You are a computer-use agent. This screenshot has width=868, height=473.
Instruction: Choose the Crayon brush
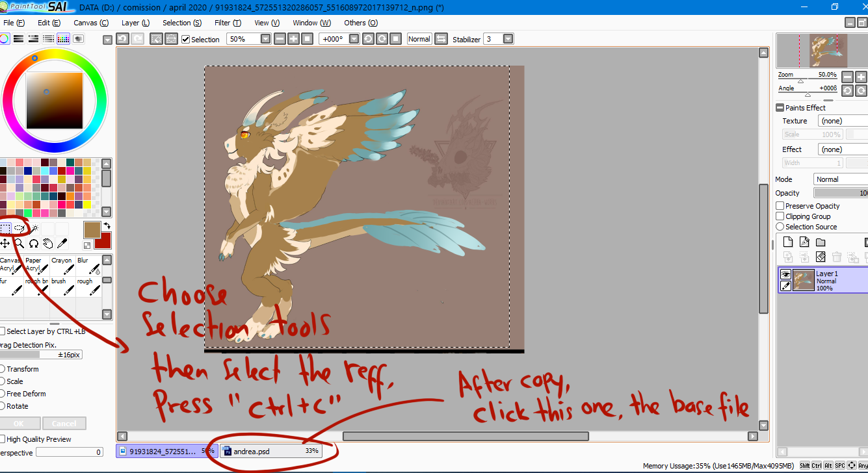(x=62, y=266)
